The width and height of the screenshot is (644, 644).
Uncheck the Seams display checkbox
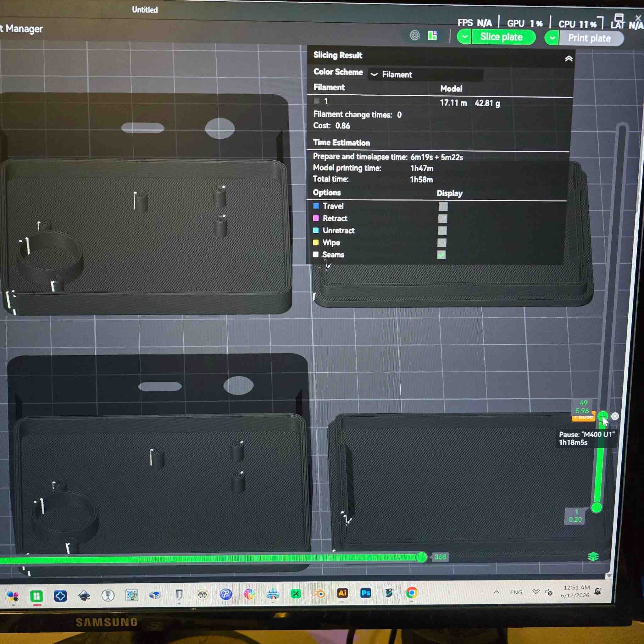(x=441, y=255)
